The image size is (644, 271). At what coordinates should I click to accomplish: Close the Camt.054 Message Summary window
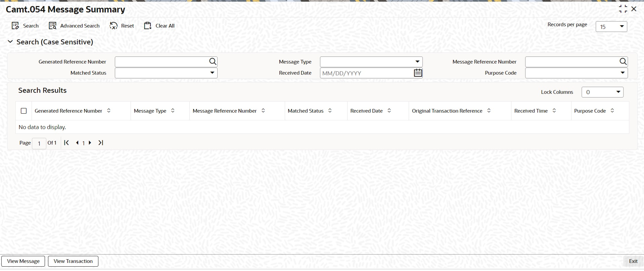pos(634,9)
